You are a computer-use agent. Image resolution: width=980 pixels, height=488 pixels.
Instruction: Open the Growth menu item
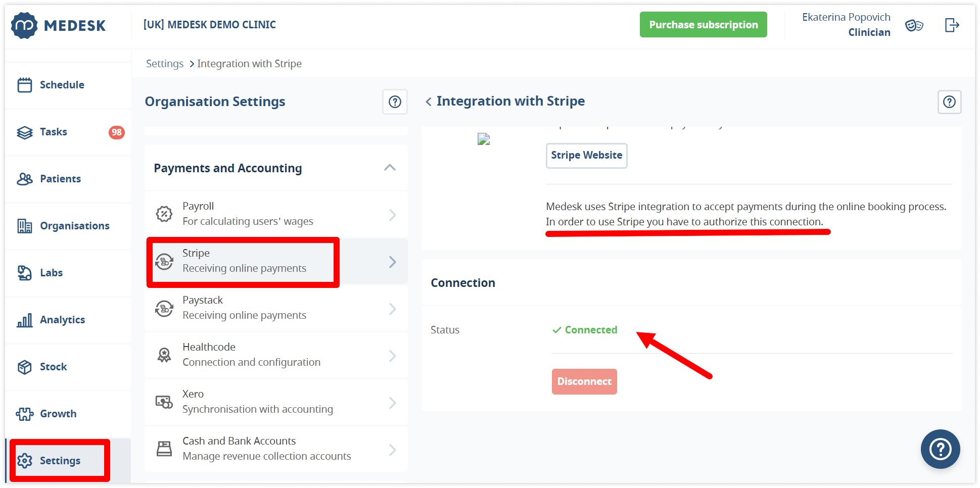tap(68, 414)
